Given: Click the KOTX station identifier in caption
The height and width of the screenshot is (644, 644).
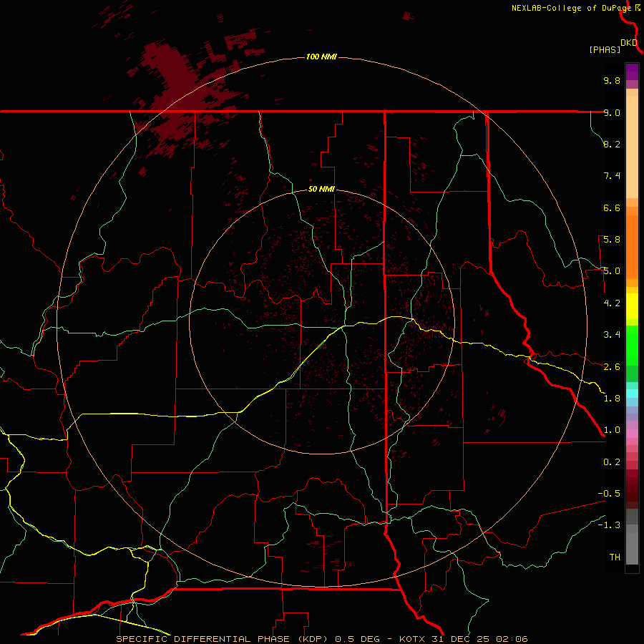Looking at the screenshot, I should click(x=413, y=639).
